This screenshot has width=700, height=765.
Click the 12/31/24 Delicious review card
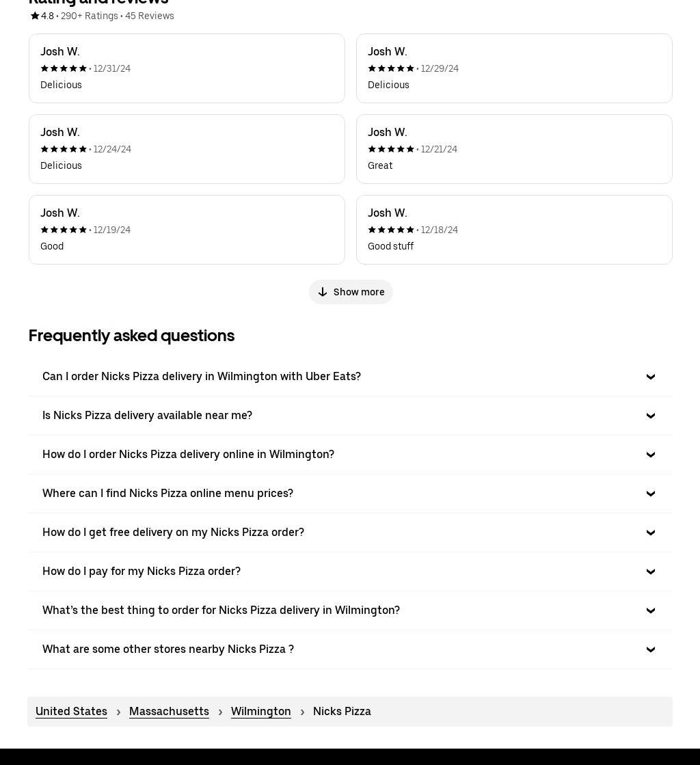[x=187, y=68]
